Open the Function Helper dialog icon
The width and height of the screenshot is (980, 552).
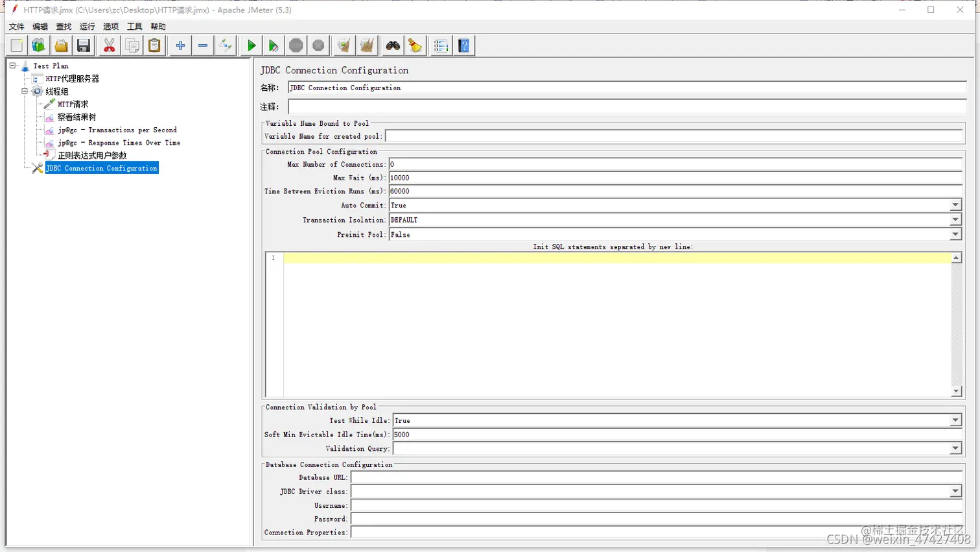tap(441, 45)
